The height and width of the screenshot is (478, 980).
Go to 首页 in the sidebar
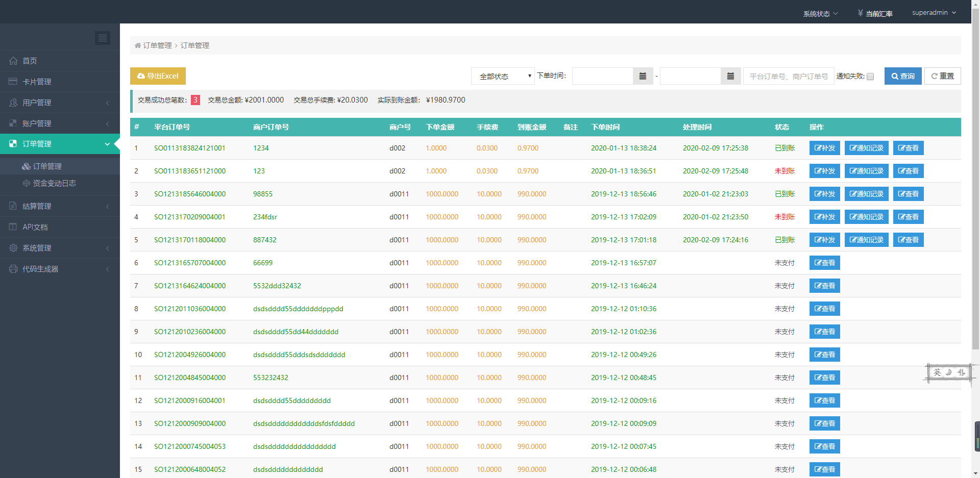60,61
